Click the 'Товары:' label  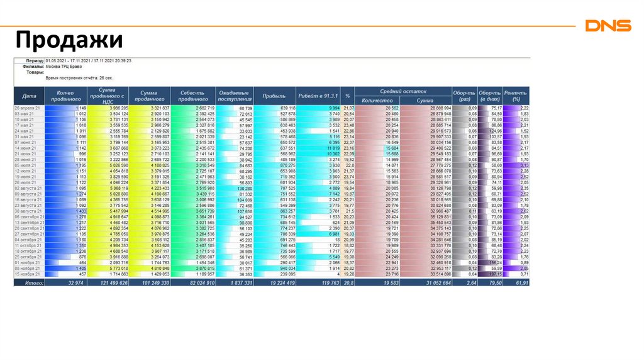(x=35, y=72)
